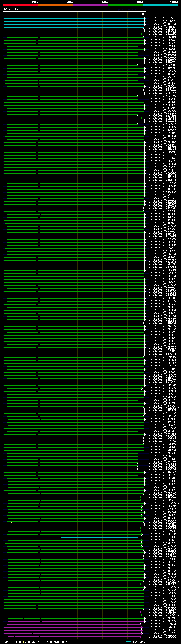Screen dimensions: 181x644
Task: Select hit label UniRef100_Q47V42
Action: coord(162,108)
